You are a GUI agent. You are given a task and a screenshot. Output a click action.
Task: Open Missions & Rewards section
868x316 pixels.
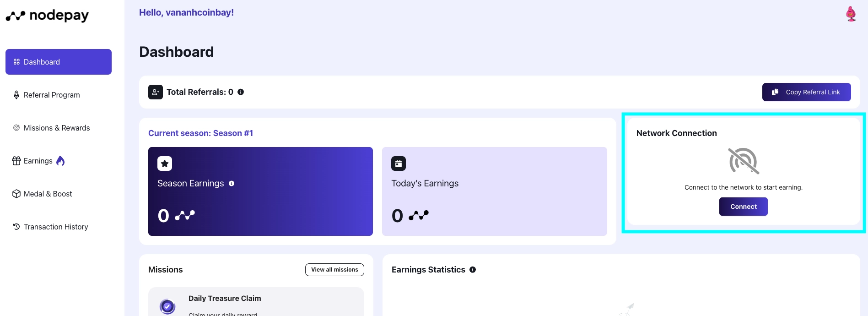click(x=57, y=128)
